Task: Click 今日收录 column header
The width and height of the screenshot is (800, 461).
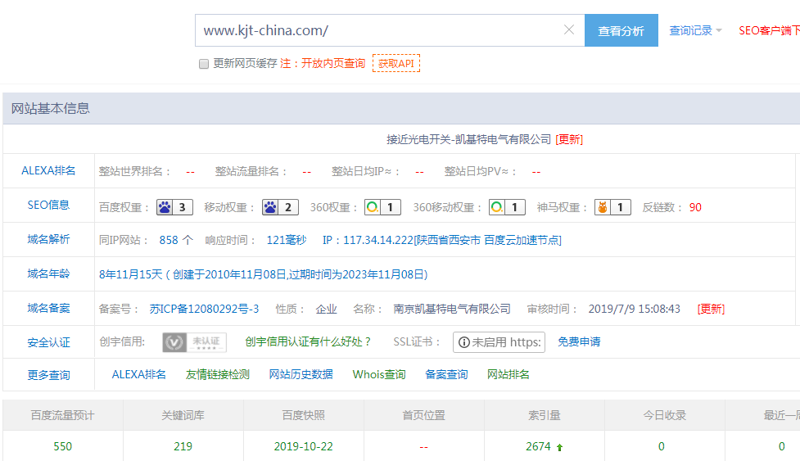Action: click(664, 416)
